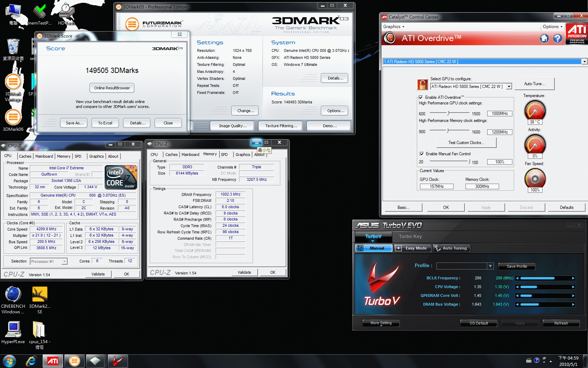Open the 3DMark2001 SE desktop shortcut
The width and height of the screenshot is (588, 368).
40,300
